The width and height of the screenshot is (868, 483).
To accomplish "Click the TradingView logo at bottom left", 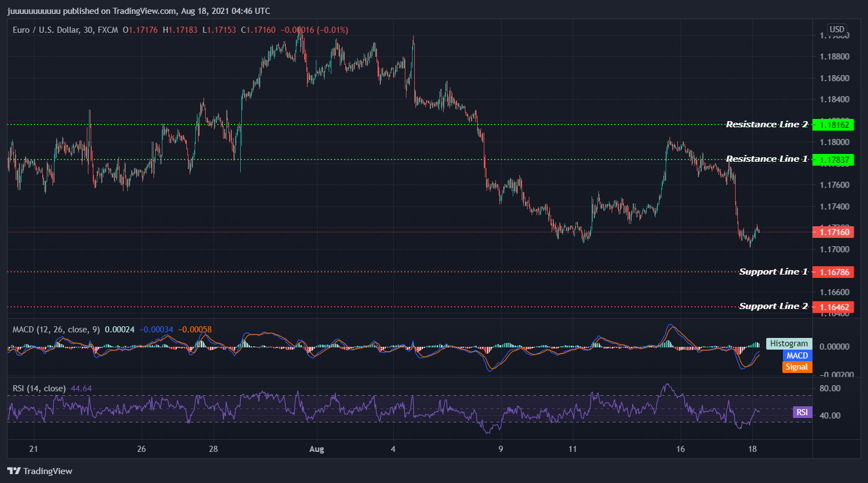I will (39, 471).
